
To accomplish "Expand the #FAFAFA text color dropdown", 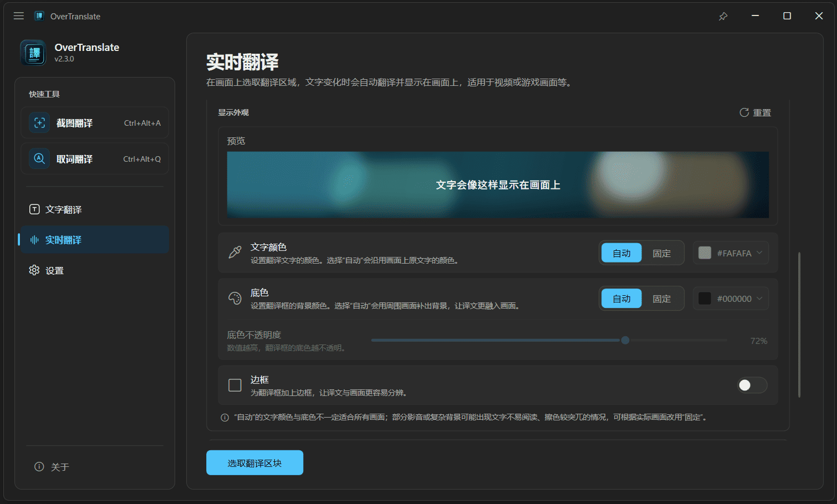I will coord(731,253).
